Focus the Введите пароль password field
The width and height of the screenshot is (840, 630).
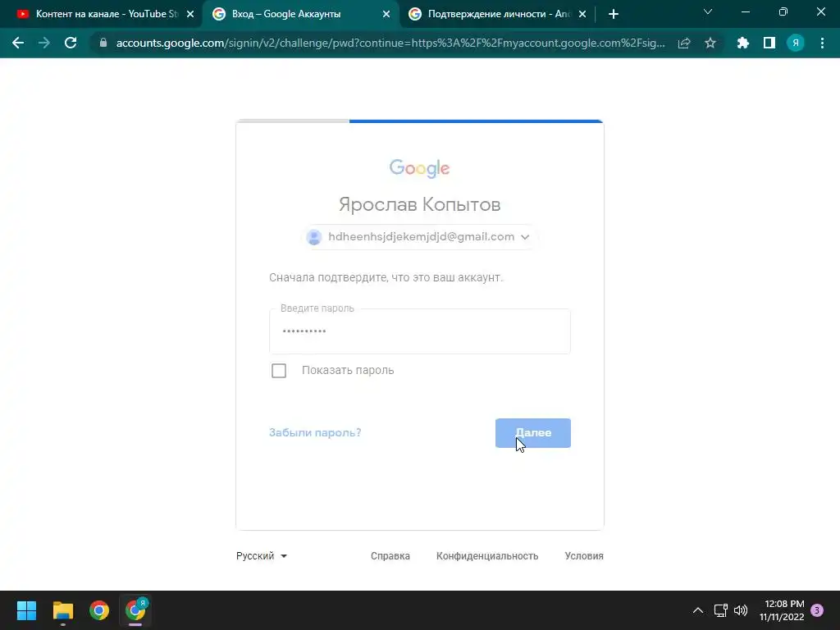[x=419, y=331]
